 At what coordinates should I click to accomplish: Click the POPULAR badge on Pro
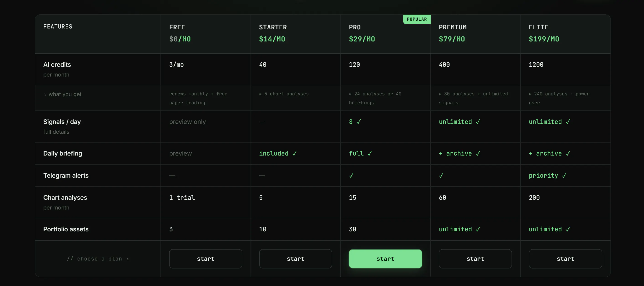point(417,19)
